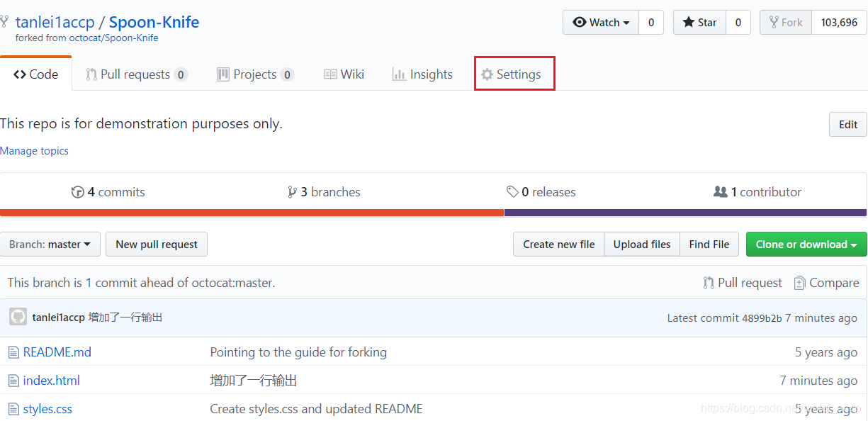Click the branch icon beside 3 branches
Screen dimensions: 868x421
click(x=292, y=192)
